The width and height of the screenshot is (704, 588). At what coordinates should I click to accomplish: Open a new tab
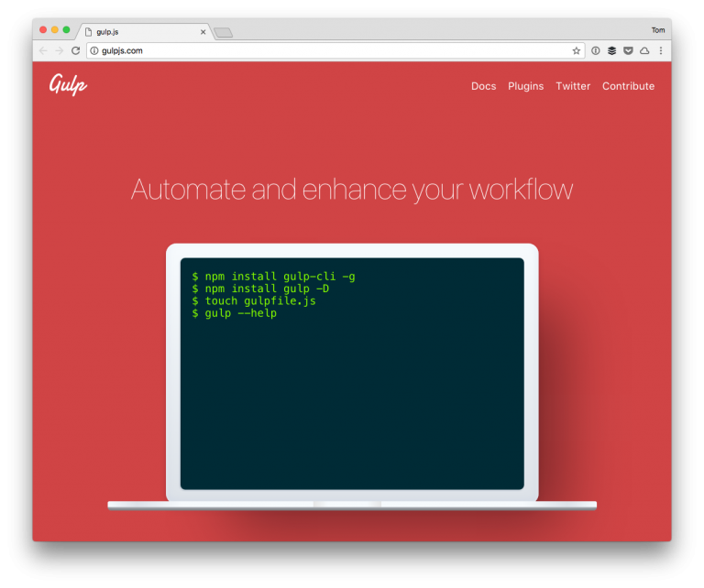[223, 33]
